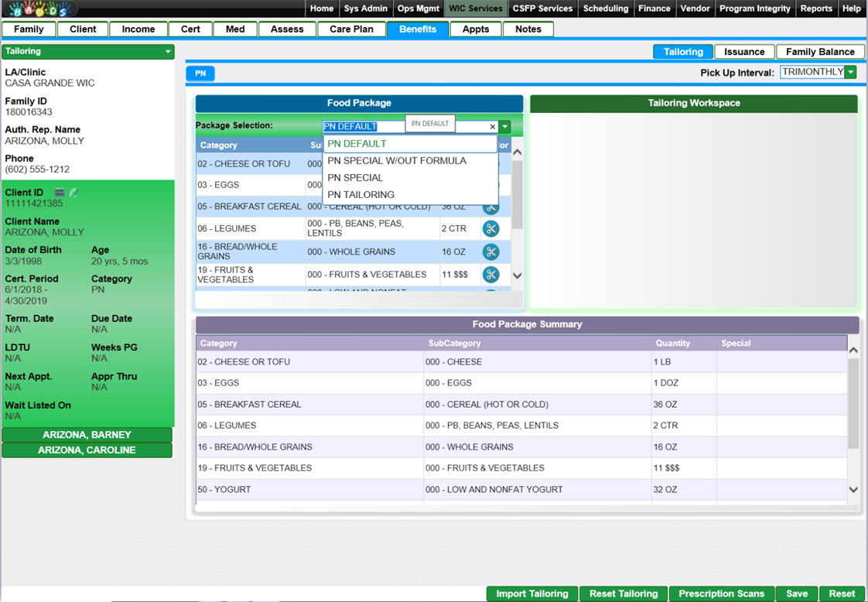Click the scissors icon for Bread/Whole Grains

(490, 251)
